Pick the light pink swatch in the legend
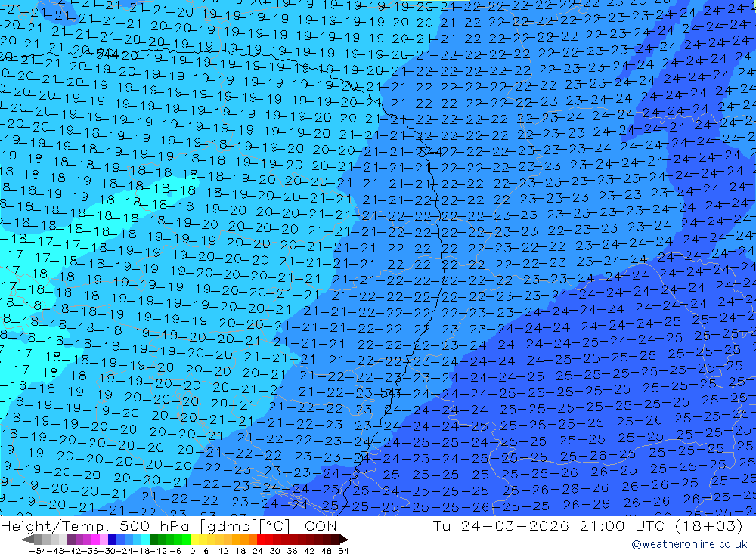 pos(104,540)
